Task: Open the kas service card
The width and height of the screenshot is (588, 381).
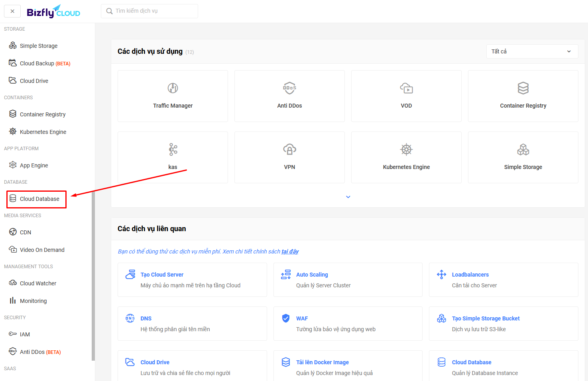Action: [173, 157]
